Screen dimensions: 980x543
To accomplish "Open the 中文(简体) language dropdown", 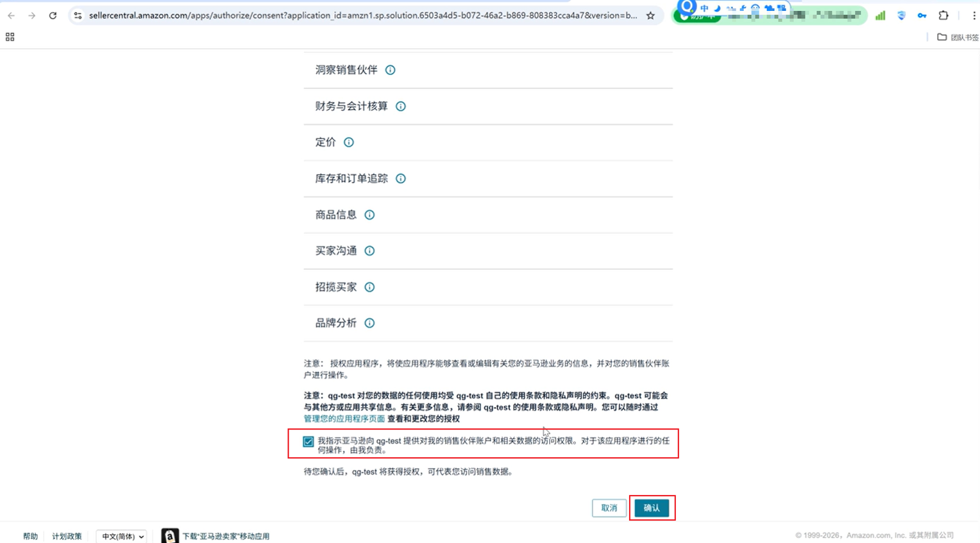I will click(122, 536).
